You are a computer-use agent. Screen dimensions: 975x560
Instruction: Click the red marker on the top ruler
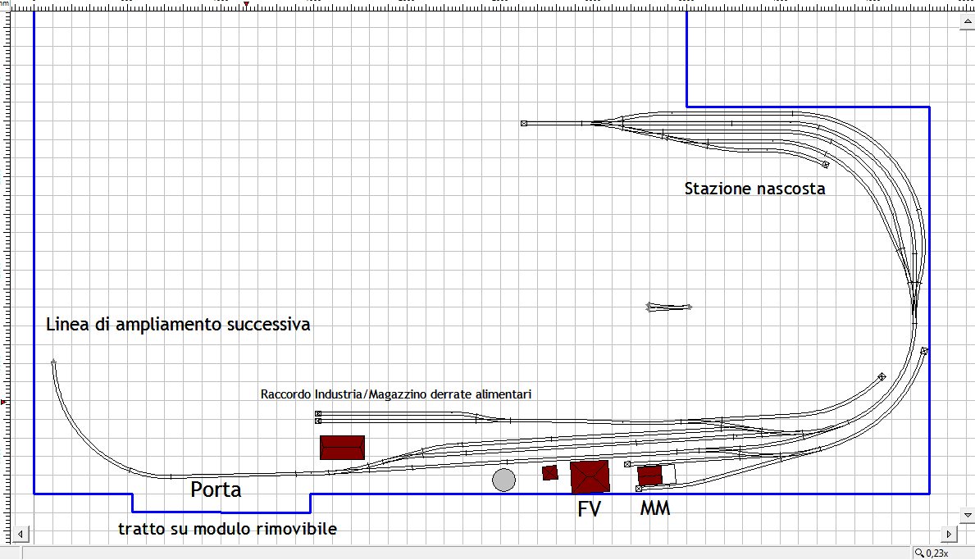click(x=246, y=6)
